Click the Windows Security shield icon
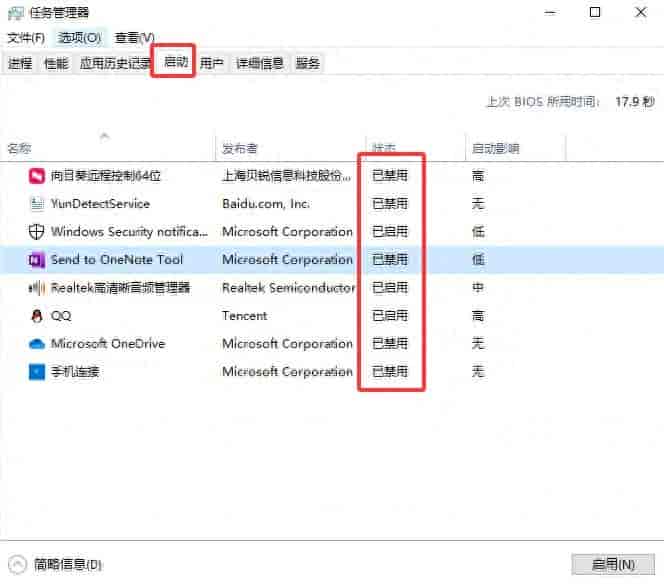Image resolution: width=664 pixels, height=588 pixels. point(36,232)
